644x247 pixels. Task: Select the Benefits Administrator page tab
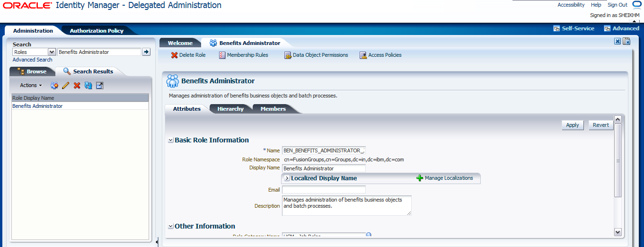[x=245, y=43]
